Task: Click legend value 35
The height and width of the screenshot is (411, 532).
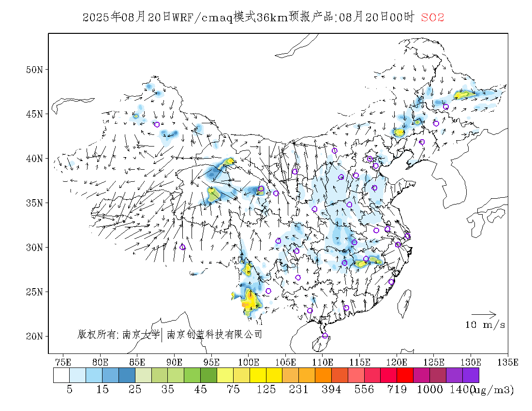Action: pyautogui.click(x=168, y=389)
